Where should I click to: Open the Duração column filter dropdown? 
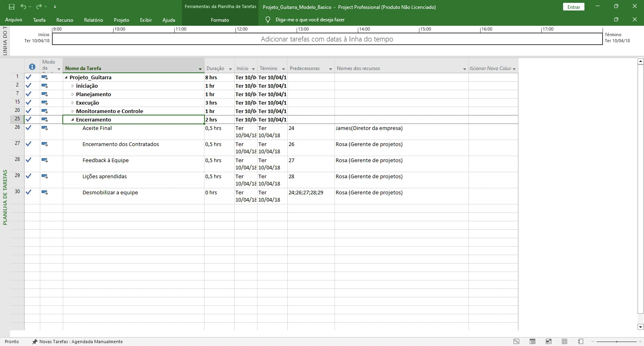pos(230,69)
